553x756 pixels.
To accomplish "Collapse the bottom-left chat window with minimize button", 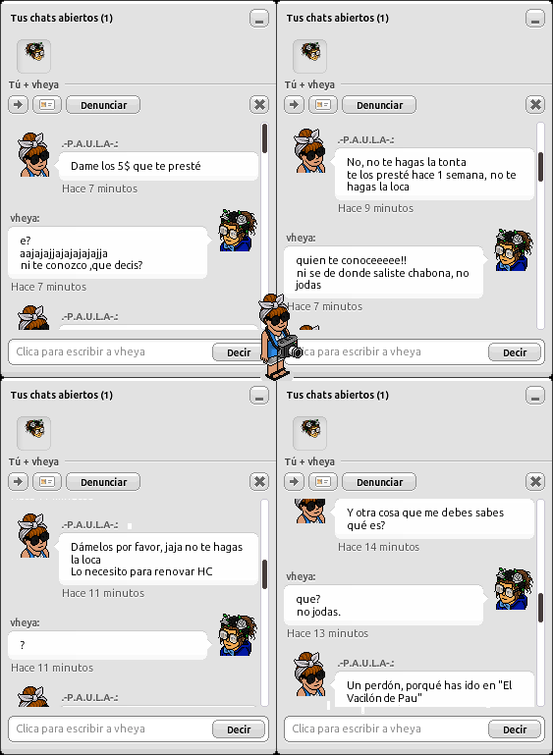I will click(x=259, y=396).
